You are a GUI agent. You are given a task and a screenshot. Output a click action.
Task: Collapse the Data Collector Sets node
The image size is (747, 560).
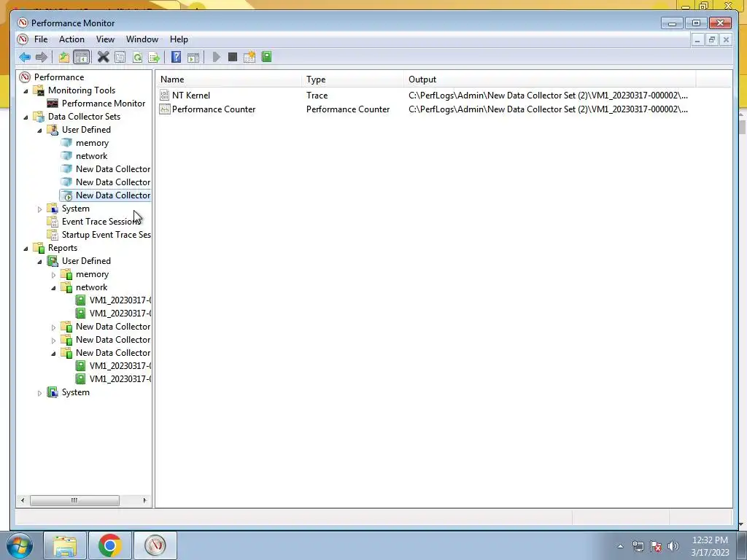pos(26,117)
